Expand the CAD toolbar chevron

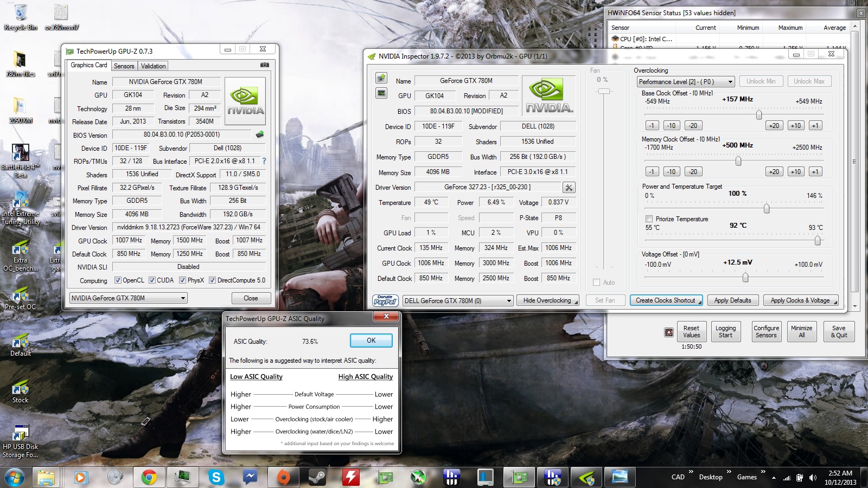pyautogui.click(x=691, y=472)
